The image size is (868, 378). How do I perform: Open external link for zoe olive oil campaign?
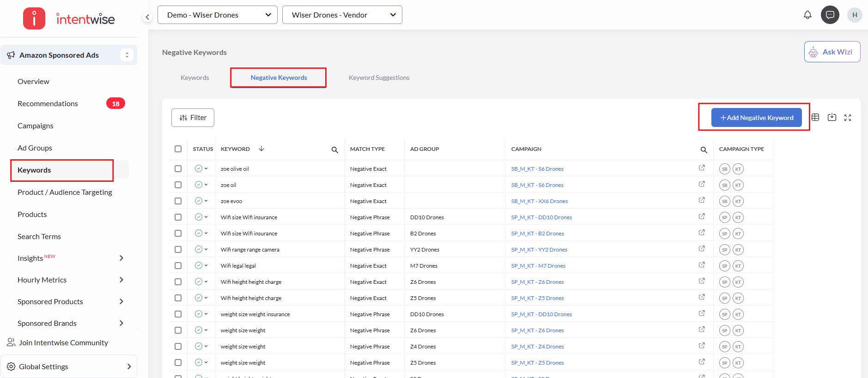coord(702,168)
